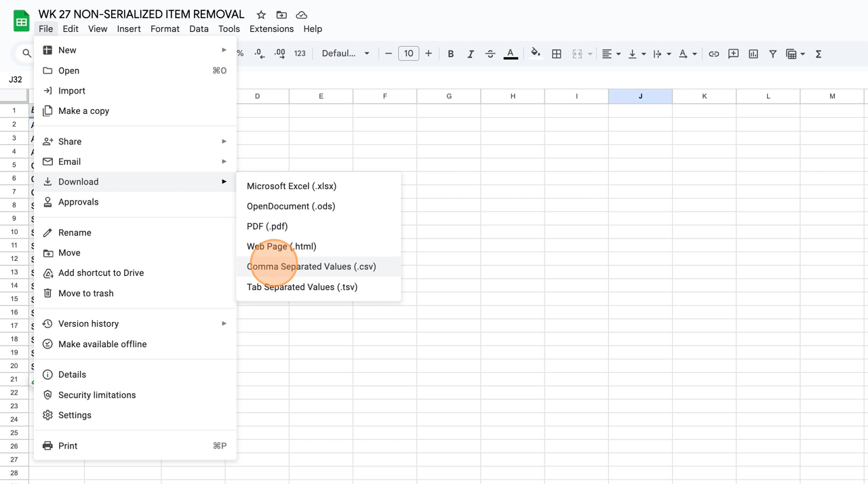Open the text color picker

[511, 54]
